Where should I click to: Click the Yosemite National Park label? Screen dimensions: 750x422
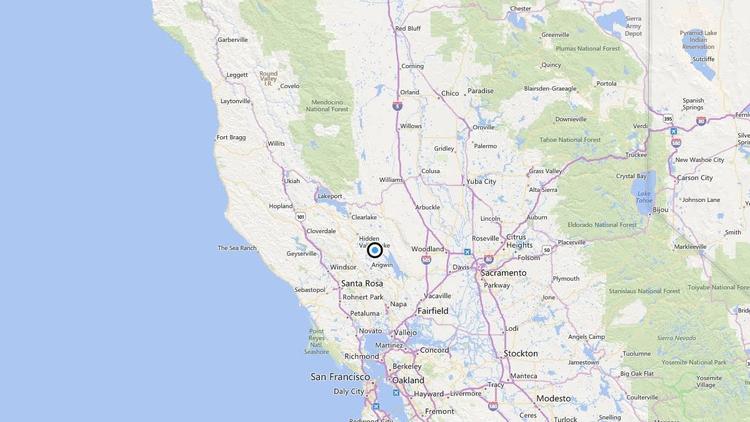click(694, 362)
